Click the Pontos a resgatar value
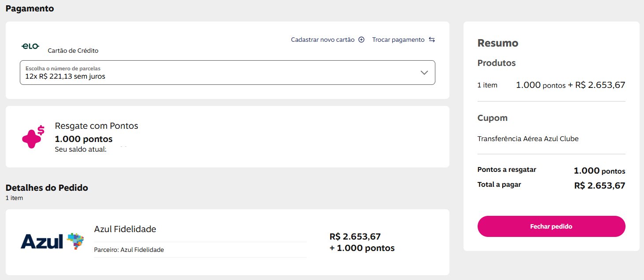 [x=599, y=171]
